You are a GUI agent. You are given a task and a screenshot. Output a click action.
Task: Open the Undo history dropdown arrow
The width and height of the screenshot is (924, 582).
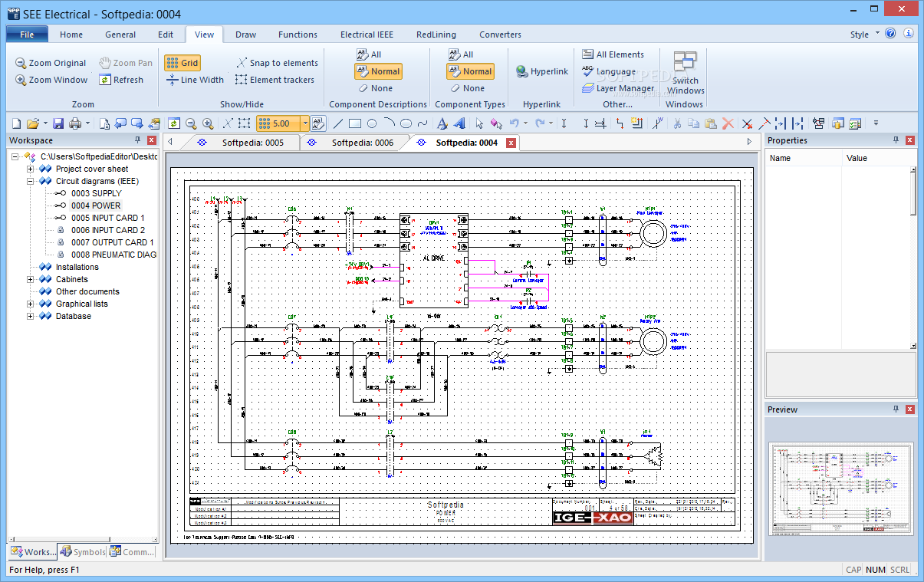tap(526, 123)
